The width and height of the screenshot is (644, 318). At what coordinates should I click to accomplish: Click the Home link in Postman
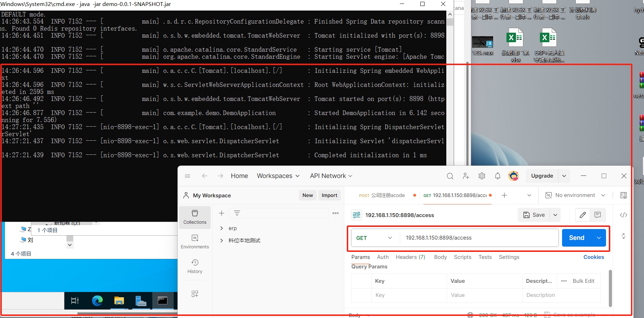(240, 176)
